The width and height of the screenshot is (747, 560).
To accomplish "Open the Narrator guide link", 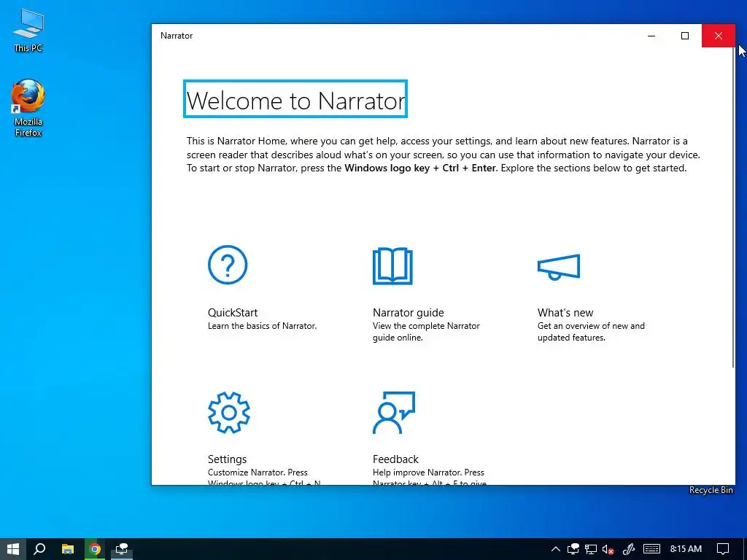I will pos(409,312).
